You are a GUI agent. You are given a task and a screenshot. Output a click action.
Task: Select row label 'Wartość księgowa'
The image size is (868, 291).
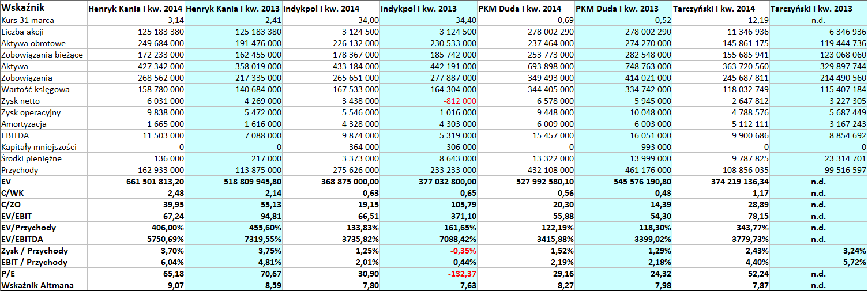(43, 89)
